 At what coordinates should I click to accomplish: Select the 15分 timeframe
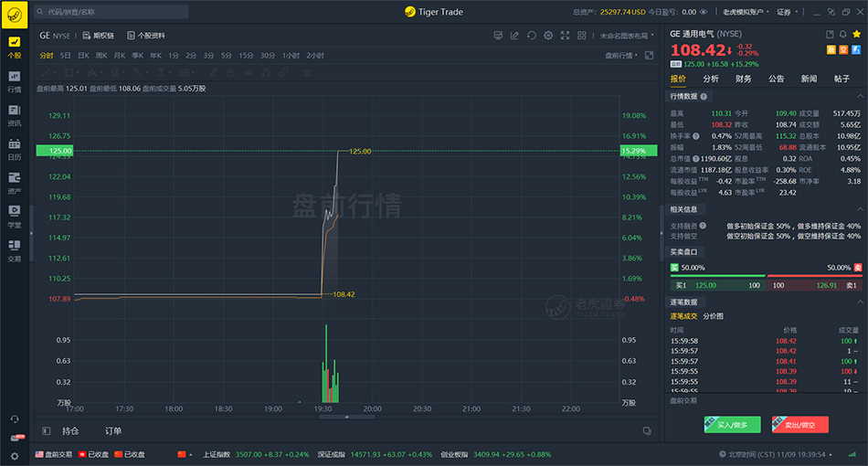pyautogui.click(x=246, y=56)
